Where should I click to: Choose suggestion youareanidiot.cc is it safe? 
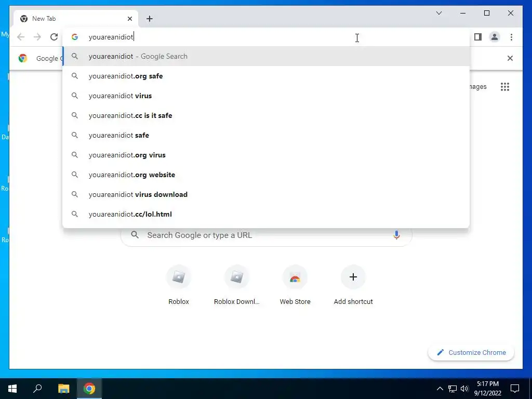tap(266, 115)
